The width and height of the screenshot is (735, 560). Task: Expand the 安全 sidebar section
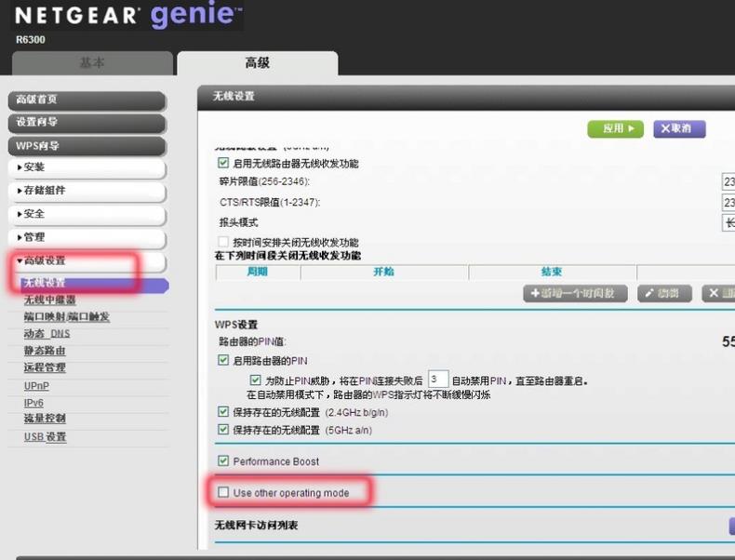pyautogui.click(x=87, y=214)
